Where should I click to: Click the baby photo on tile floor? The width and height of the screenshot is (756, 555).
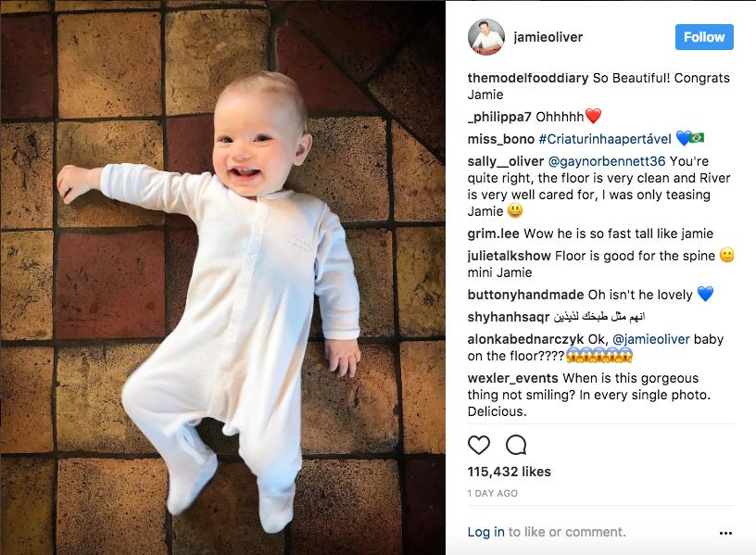(x=222, y=278)
